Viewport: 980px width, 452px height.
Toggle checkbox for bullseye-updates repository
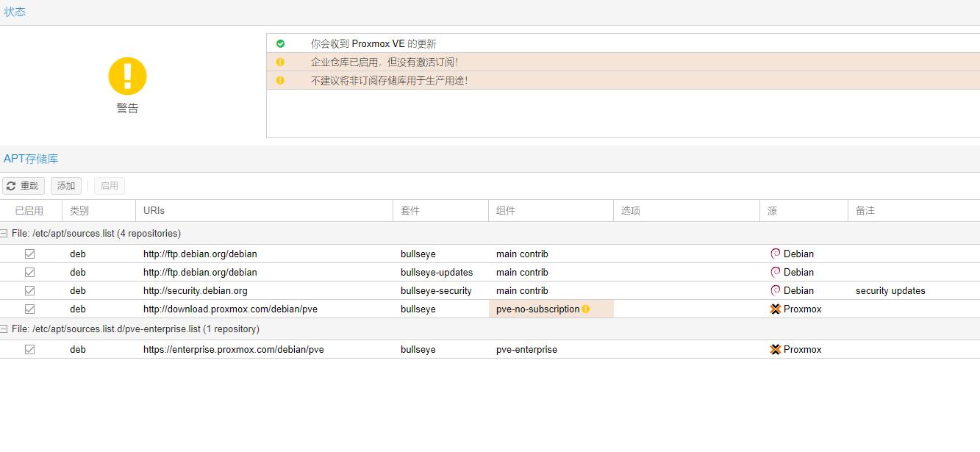[x=29, y=272]
